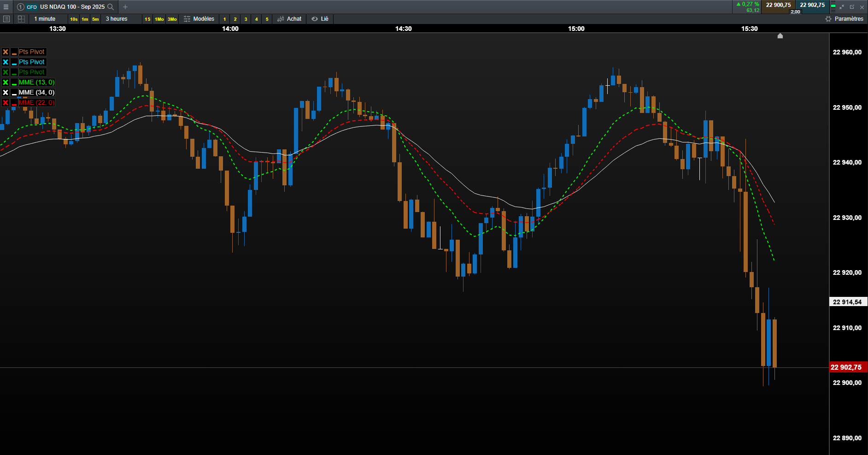Image resolution: width=868 pixels, height=455 pixels.
Task: Add a new chart tab with plus
Action: pyautogui.click(x=125, y=7)
